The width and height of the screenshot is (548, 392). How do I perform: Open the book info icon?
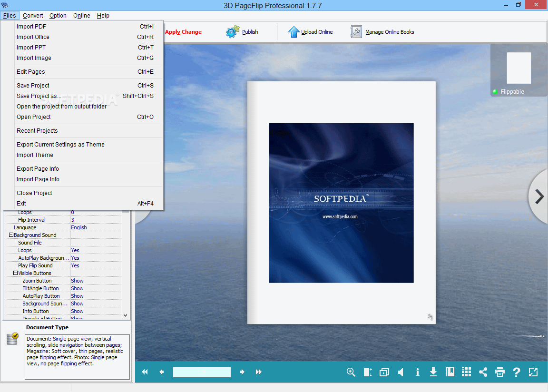coord(417,372)
